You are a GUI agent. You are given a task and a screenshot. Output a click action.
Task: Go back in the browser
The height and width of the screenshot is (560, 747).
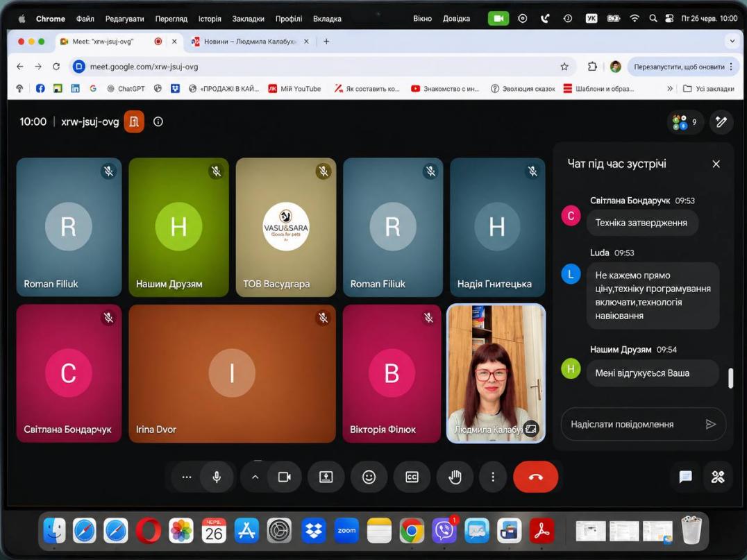[x=20, y=67]
